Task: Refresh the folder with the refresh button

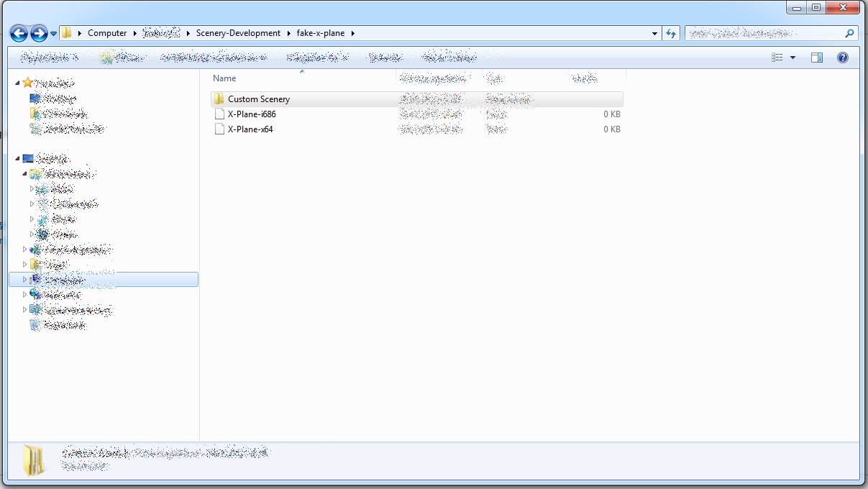Action: 671,33
